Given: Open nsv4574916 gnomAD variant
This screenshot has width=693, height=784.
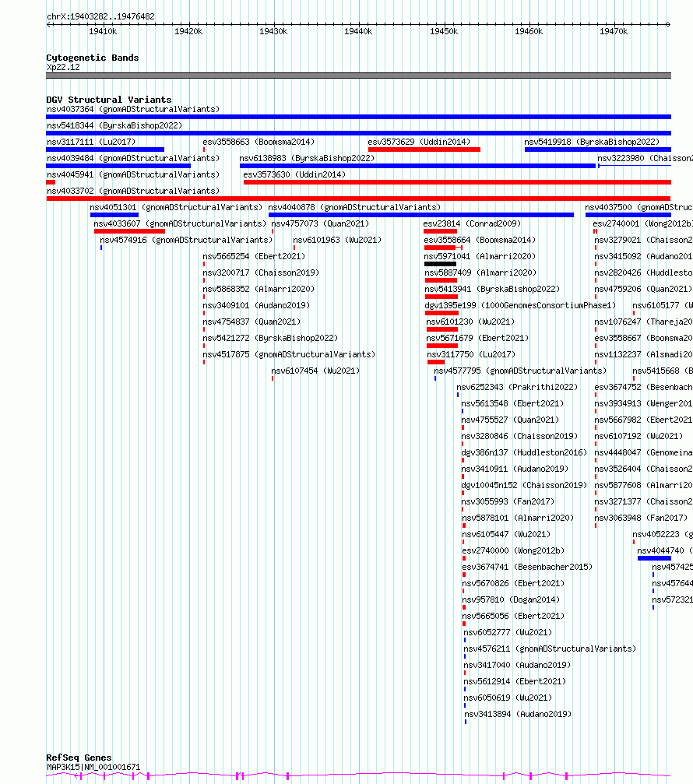Looking at the screenshot, I should 187,240.
